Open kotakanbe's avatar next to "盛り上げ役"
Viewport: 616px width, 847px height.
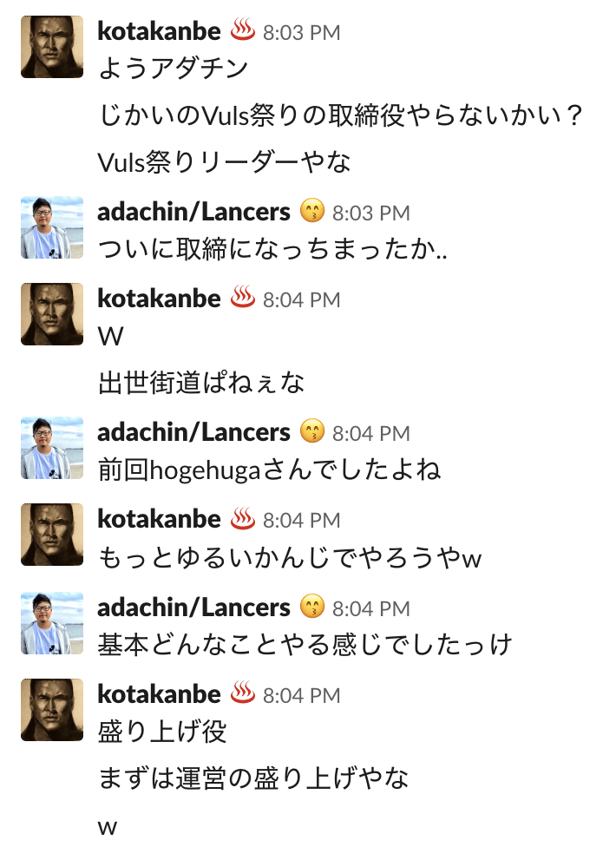click(x=52, y=710)
